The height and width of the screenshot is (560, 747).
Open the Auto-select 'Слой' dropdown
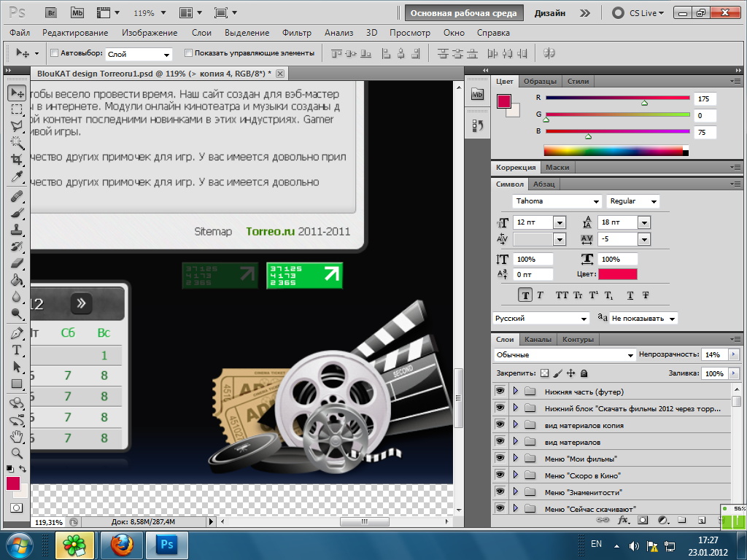[138, 54]
